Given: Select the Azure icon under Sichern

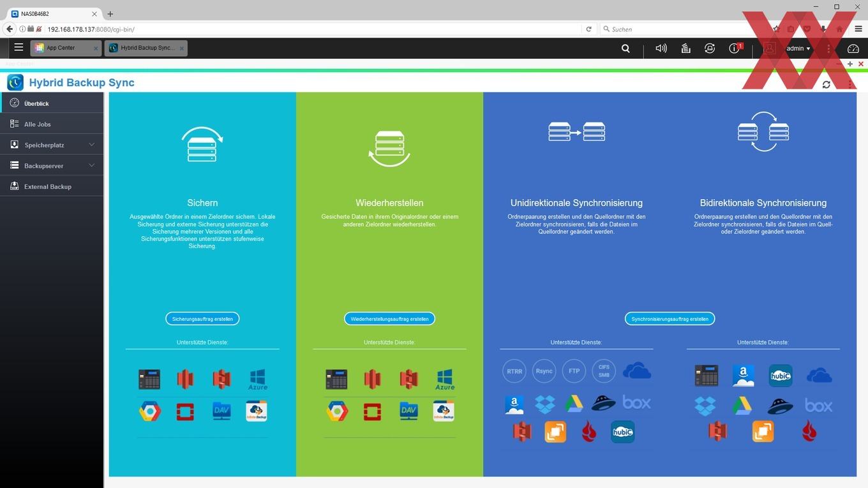Looking at the screenshot, I should [257, 379].
